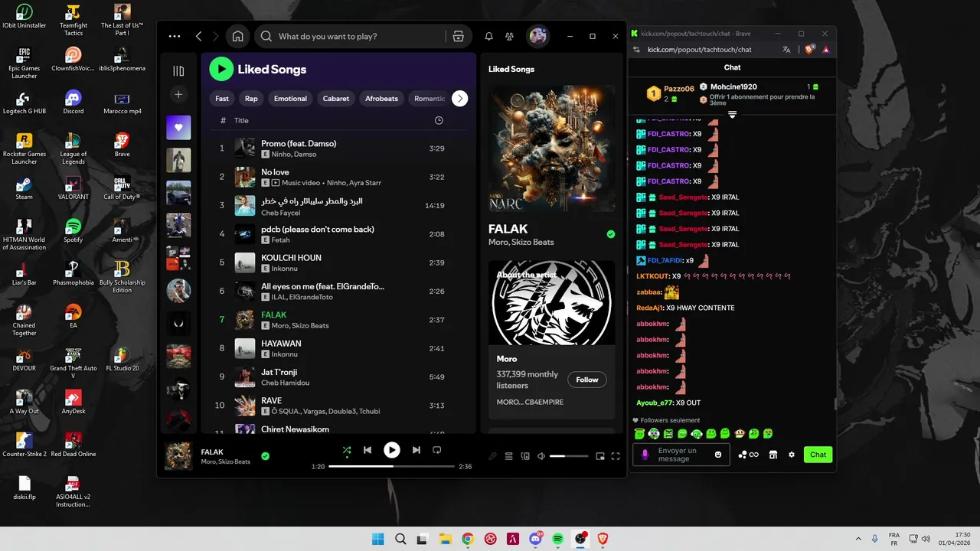980x551 pixels.
Task: Expand Your Library sidebar icon
Action: click(178, 70)
